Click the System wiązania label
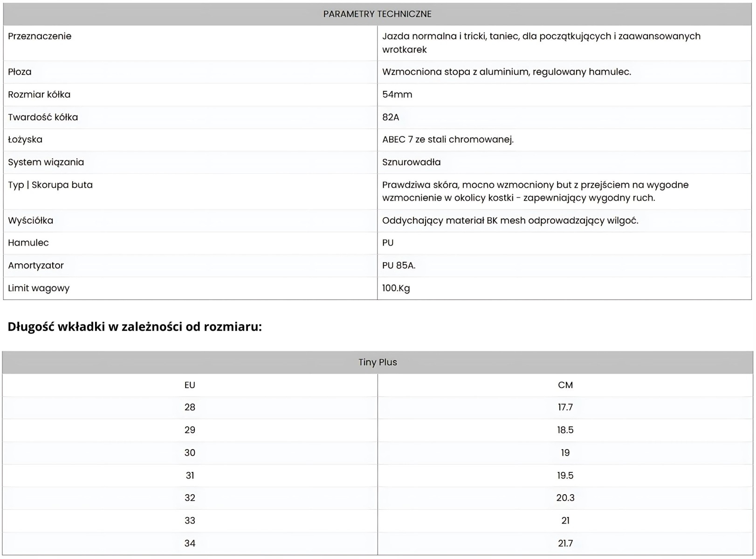This screenshot has width=756, height=559. (46, 162)
